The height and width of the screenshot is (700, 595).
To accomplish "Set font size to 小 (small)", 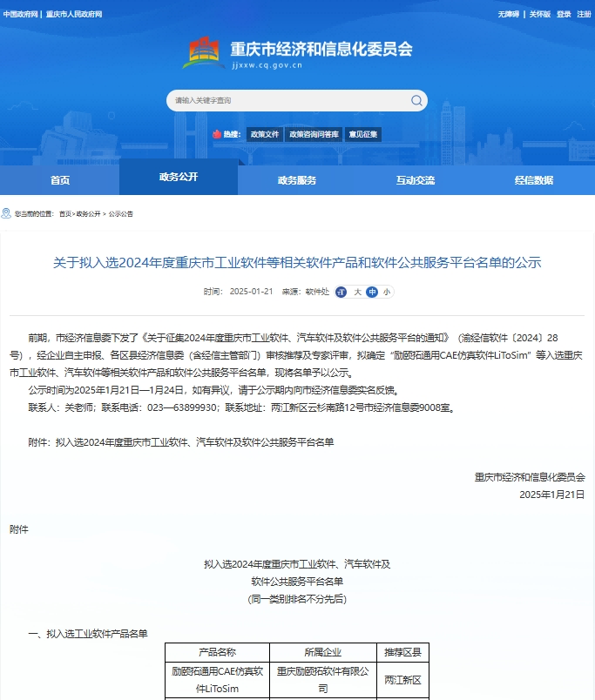I will coord(387,292).
